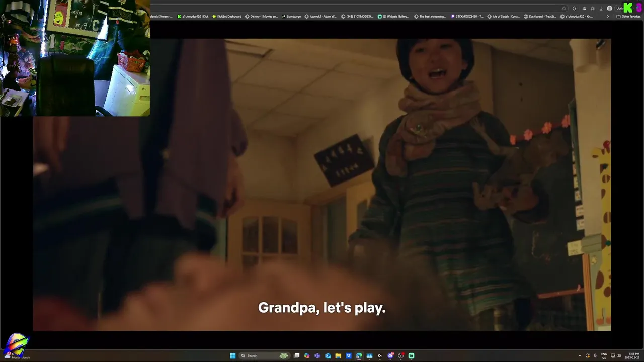Open the Widgets Gallery bookmark
This screenshot has width=644, height=362.
393,16
